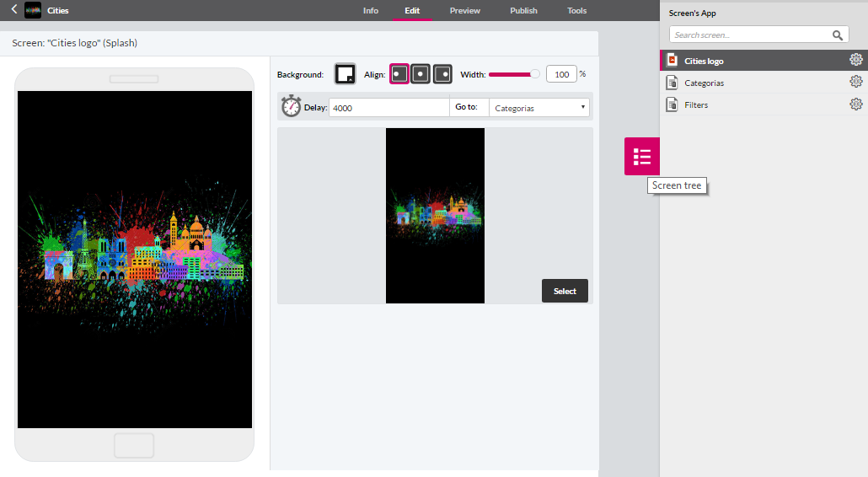Click the Cities app title text
The width and height of the screenshot is (868, 477).
[x=58, y=10]
